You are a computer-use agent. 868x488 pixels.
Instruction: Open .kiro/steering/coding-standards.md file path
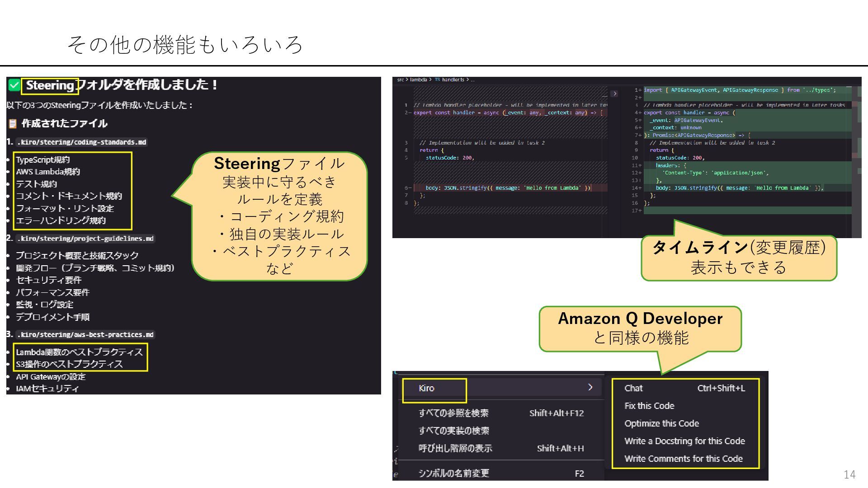[x=82, y=142]
